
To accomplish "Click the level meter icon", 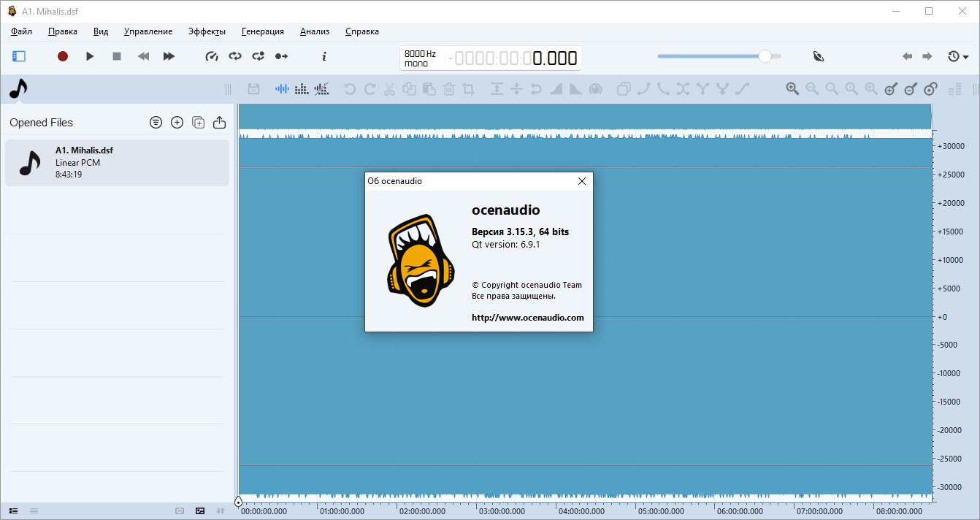I will click(954, 89).
